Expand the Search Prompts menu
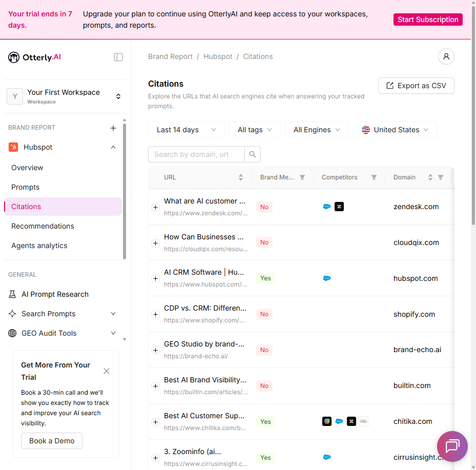 tap(113, 314)
